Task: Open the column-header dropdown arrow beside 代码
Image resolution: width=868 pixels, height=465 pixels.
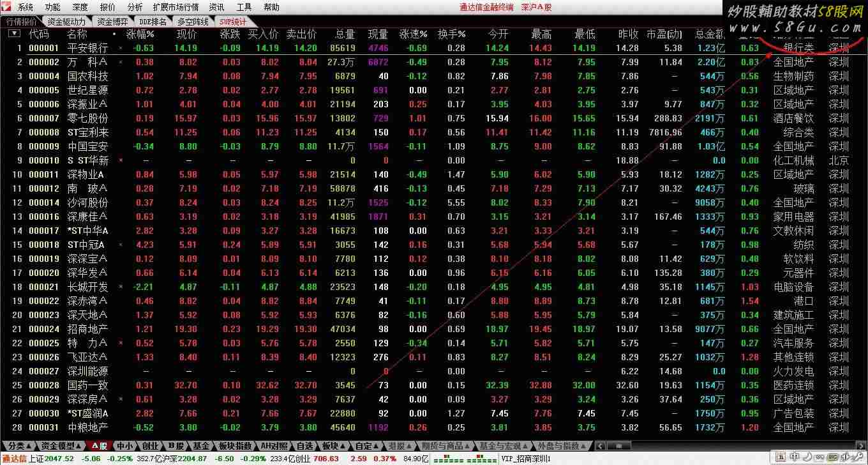Action: pyautogui.click(x=13, y=33)
